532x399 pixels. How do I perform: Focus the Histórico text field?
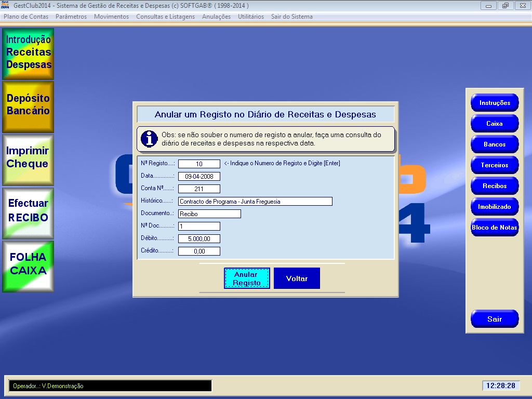click(x=255, y=202)
